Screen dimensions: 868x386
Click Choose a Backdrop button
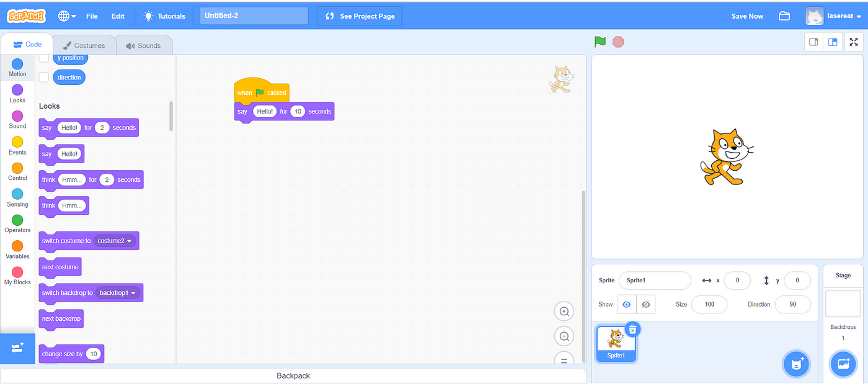click(x=843, y=364)
